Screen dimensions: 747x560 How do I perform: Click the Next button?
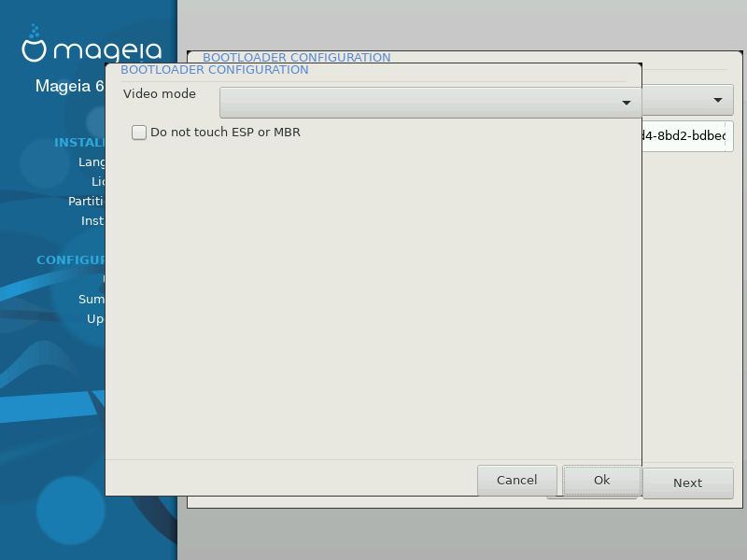point(687,483)
